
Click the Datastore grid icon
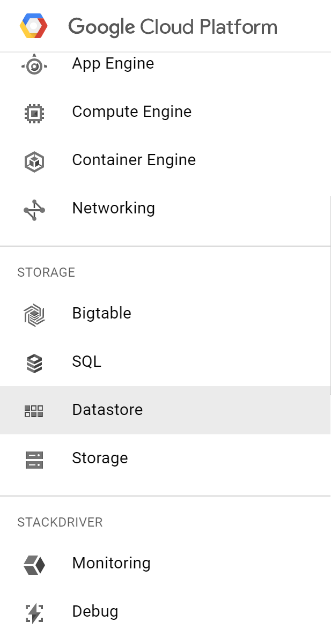[34, 411]
